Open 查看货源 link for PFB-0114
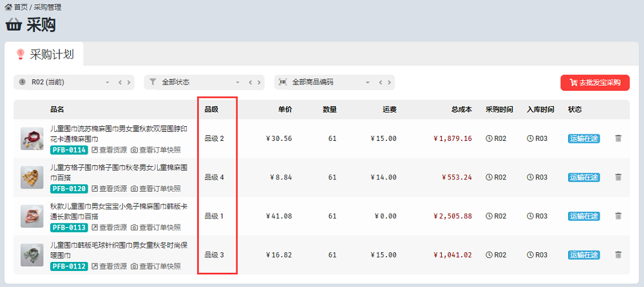 click(109, 150)
